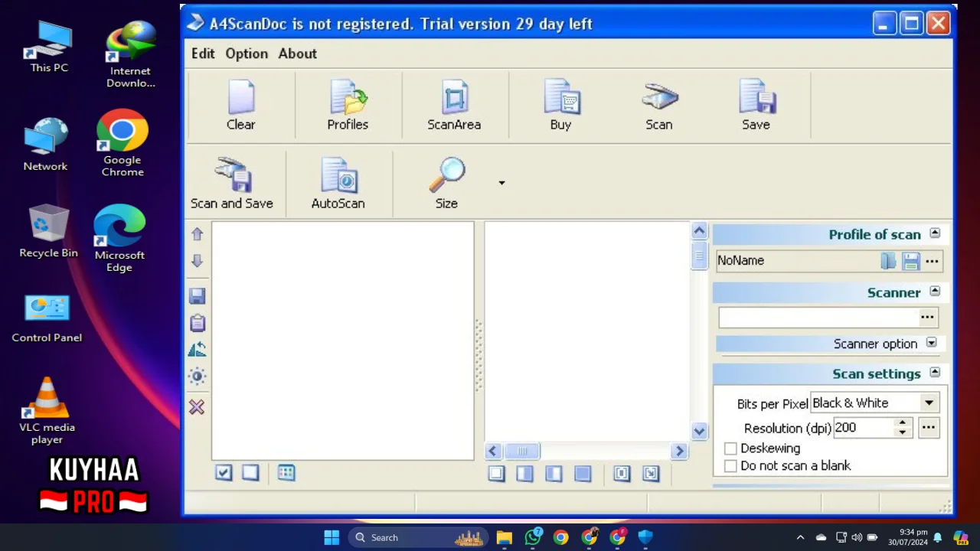This screenshot has width=980, height=551.
Task: Launch Scan and Save
Action: coord(232,184)
